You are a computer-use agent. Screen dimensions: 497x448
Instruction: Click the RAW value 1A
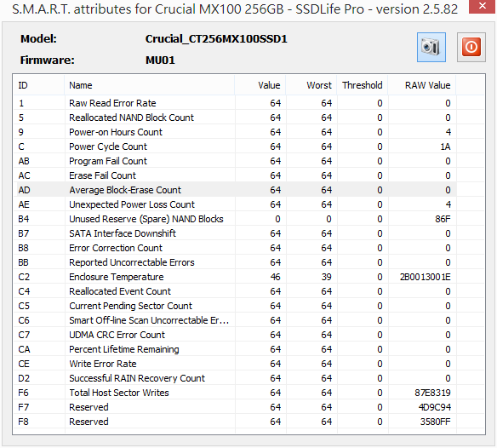coord(445,146)
